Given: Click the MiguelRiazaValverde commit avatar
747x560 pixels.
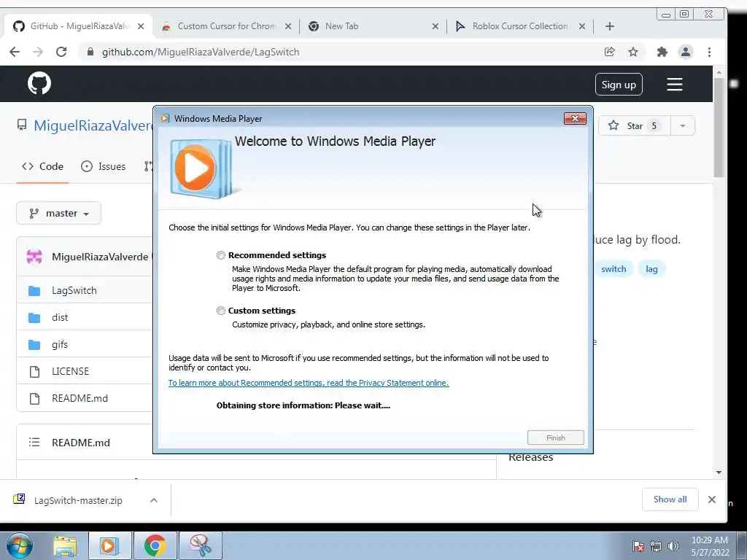Looking at the screenshot, I should pyautogui.click(x=34, y=257).
